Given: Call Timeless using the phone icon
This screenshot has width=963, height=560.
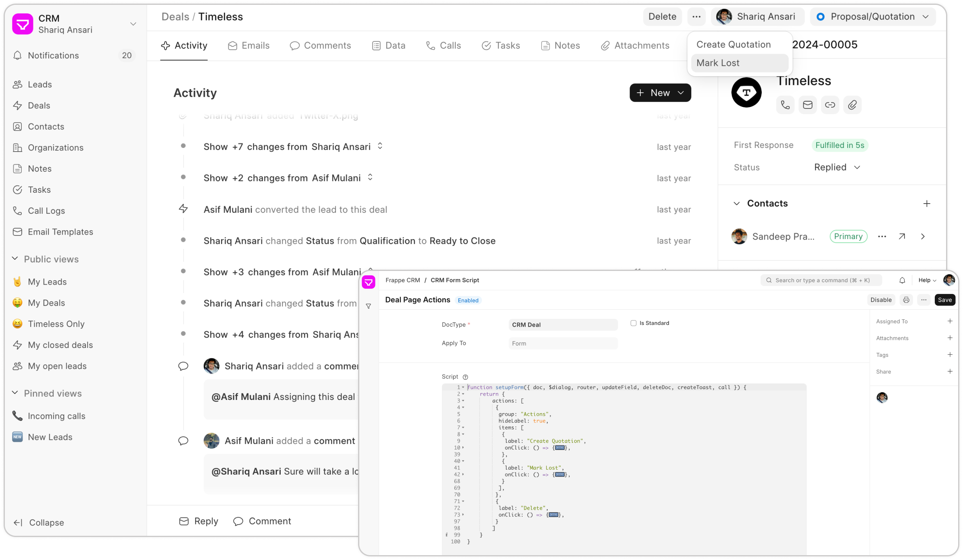Looking at the screenshot, I should point(785,105).
